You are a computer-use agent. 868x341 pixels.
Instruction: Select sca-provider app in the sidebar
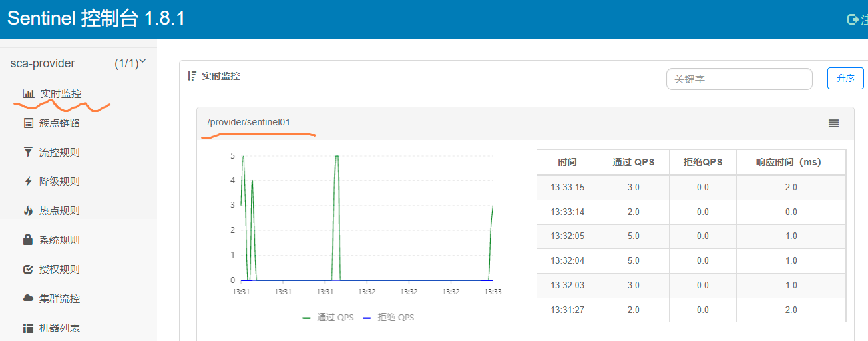pos(43,63)
